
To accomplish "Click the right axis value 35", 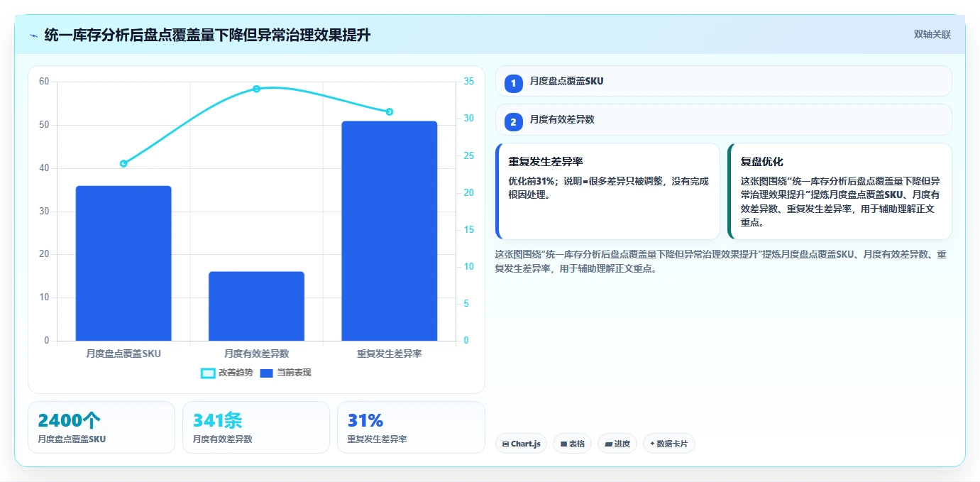I will point(469,82).
